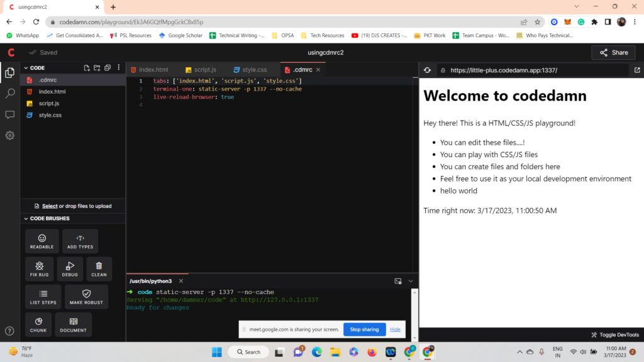Open index.html in file tree
The width and height of the screenshot is (644, 362).
73,92
